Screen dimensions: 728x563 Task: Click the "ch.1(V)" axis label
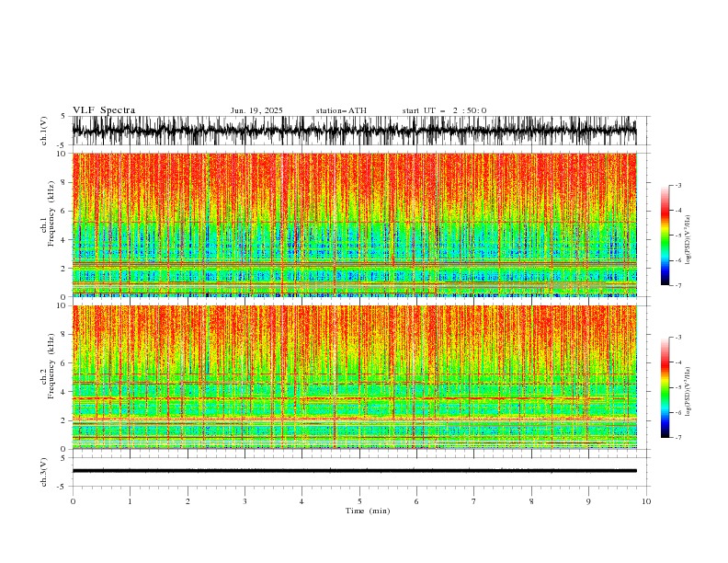[44, 131]
